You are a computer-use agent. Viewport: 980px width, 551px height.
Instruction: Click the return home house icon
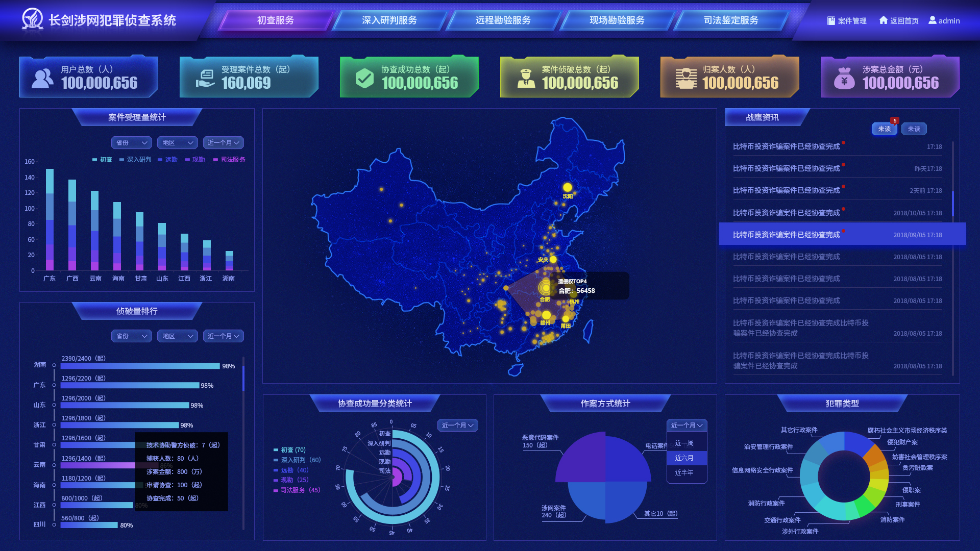884,20
